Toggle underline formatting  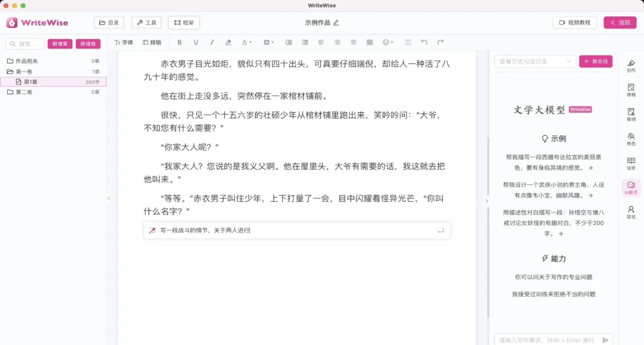[x=196, y=42]
